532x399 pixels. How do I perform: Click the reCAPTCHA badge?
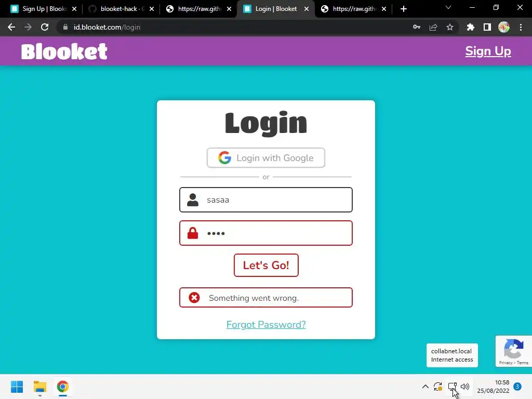click(514, 351)
